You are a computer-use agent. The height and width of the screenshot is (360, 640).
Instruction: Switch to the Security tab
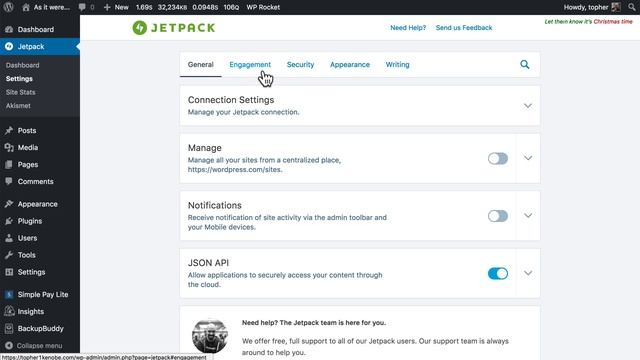(x=300, y=64)
